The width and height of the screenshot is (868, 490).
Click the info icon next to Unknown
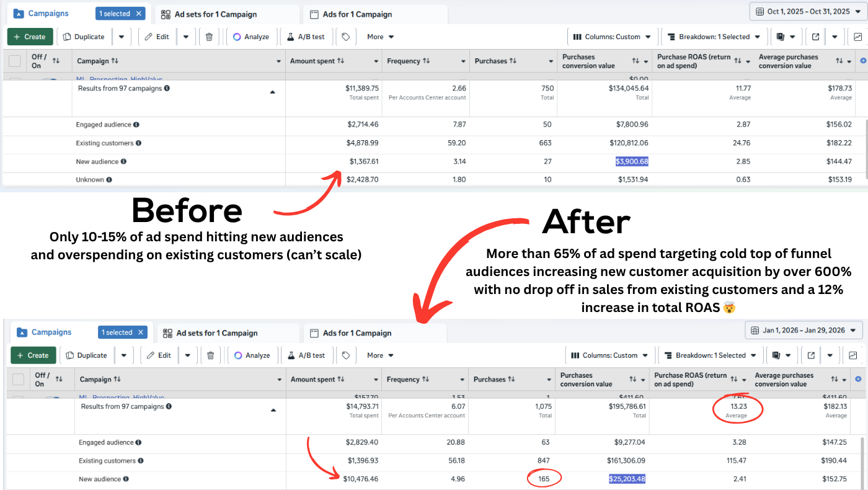pos(109,180)
